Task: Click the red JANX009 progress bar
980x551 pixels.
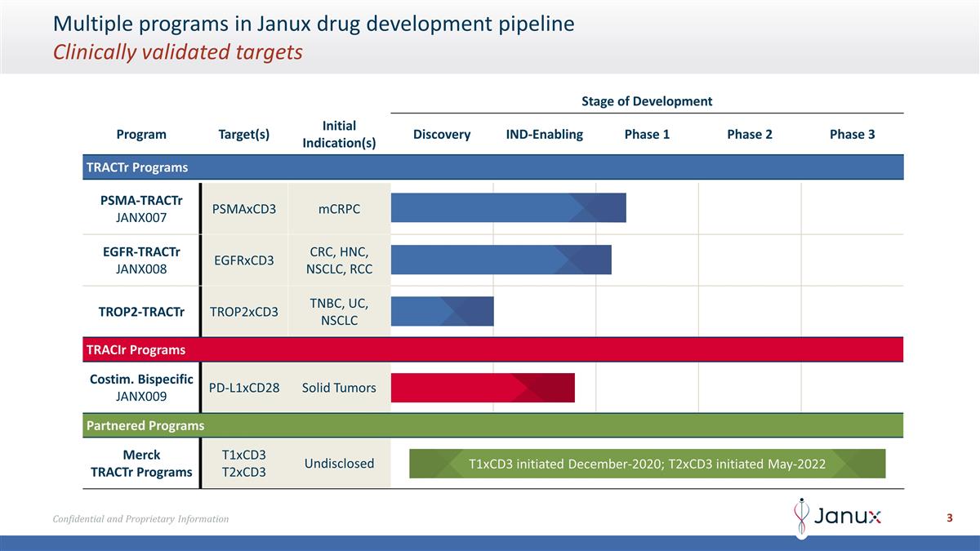Action: click(483, 388)
